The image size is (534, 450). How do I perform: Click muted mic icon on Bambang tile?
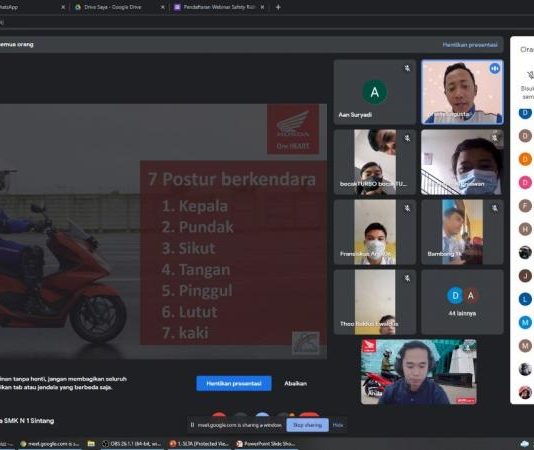494,208
